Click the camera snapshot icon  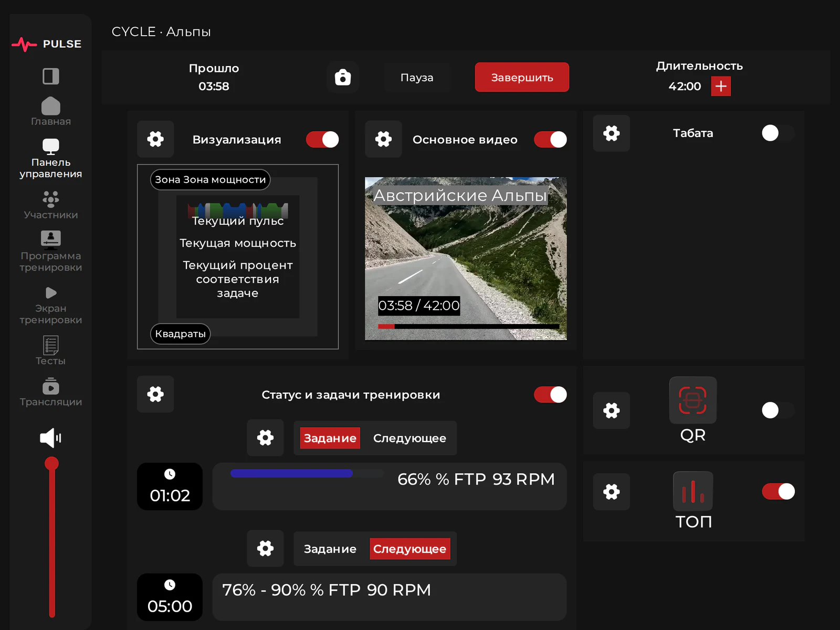[x=343, y=77]
